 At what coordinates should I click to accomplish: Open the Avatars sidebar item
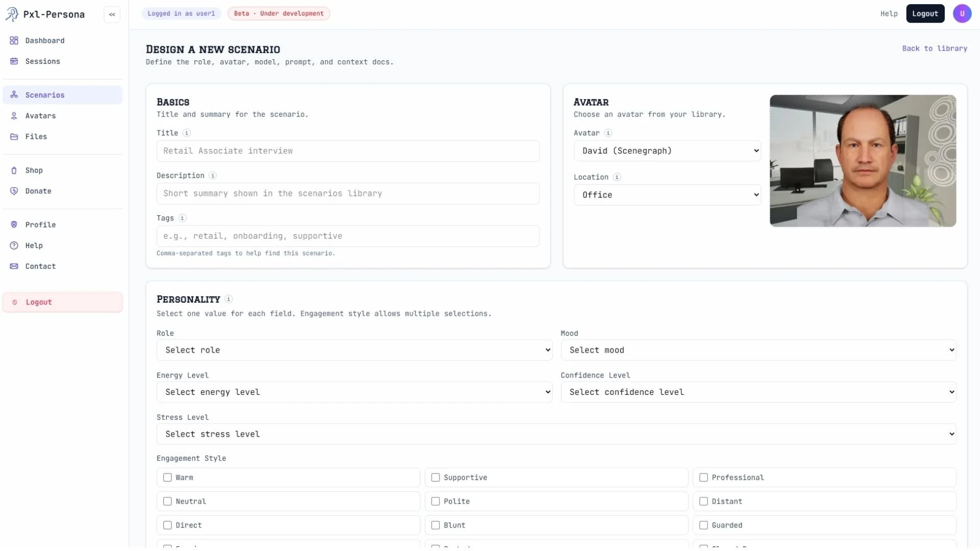click(x=41, y=116)
